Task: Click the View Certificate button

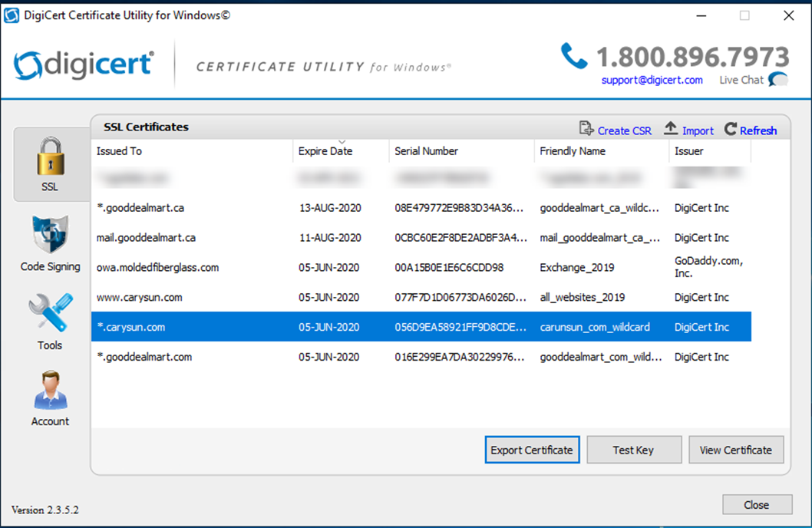Action: (736, 450)
